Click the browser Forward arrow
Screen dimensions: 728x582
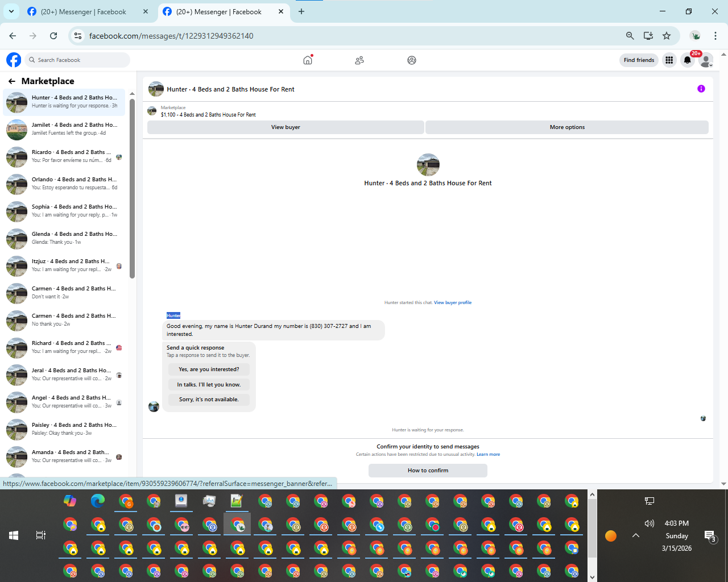click(x=33, y=36)
